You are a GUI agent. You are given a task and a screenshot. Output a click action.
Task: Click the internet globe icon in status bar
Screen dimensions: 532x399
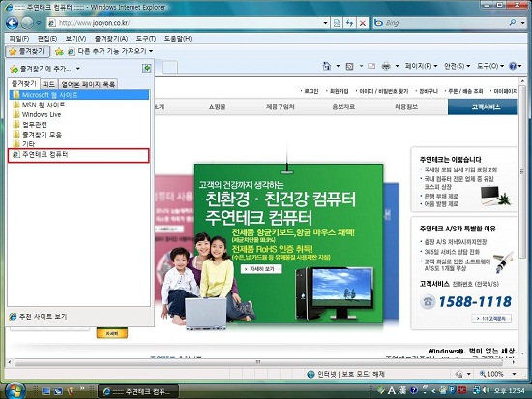pyautogui.click(x=310, y=374)
